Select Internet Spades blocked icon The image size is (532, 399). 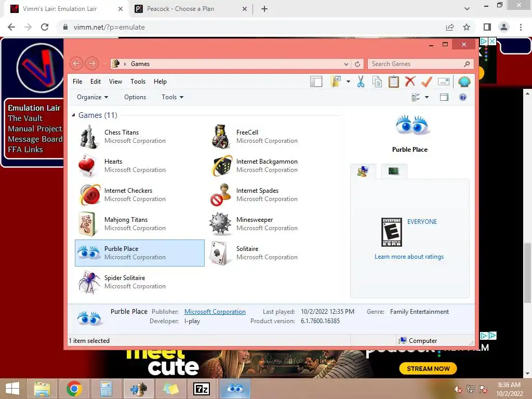[x=220, y=195]
